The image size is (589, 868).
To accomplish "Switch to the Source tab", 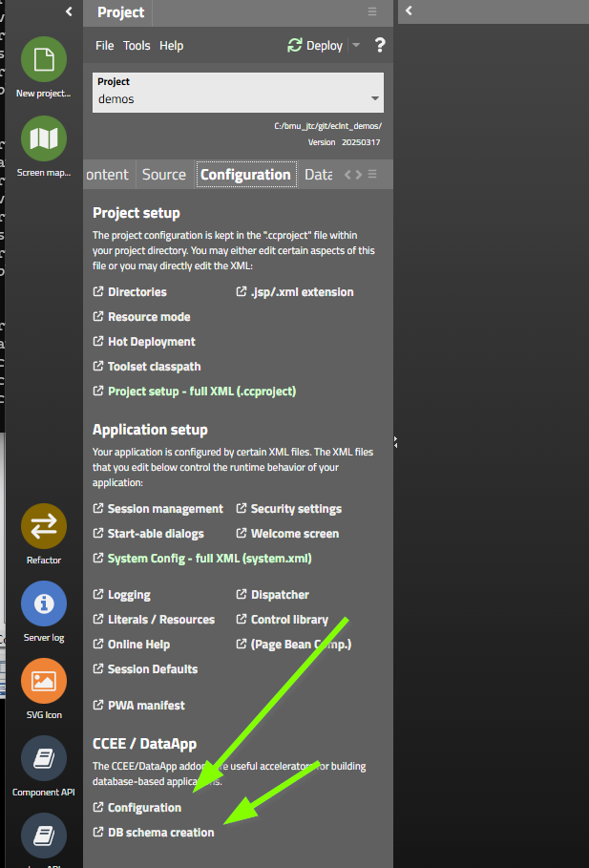I will 164,174.
